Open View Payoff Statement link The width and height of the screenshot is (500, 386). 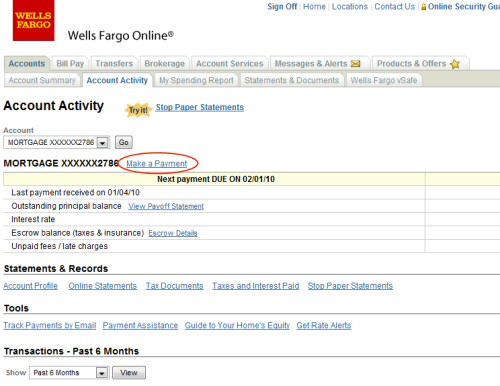166,206
